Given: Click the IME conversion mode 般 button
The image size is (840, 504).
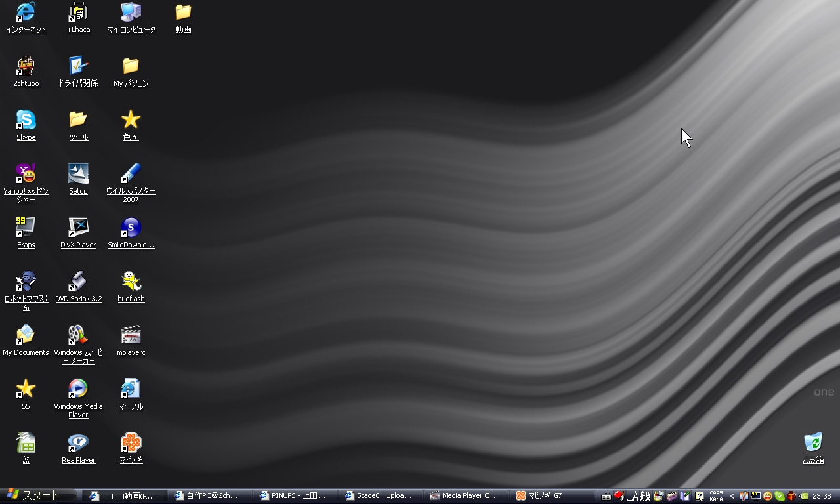Looking at the screenshot, I should 646,496.
